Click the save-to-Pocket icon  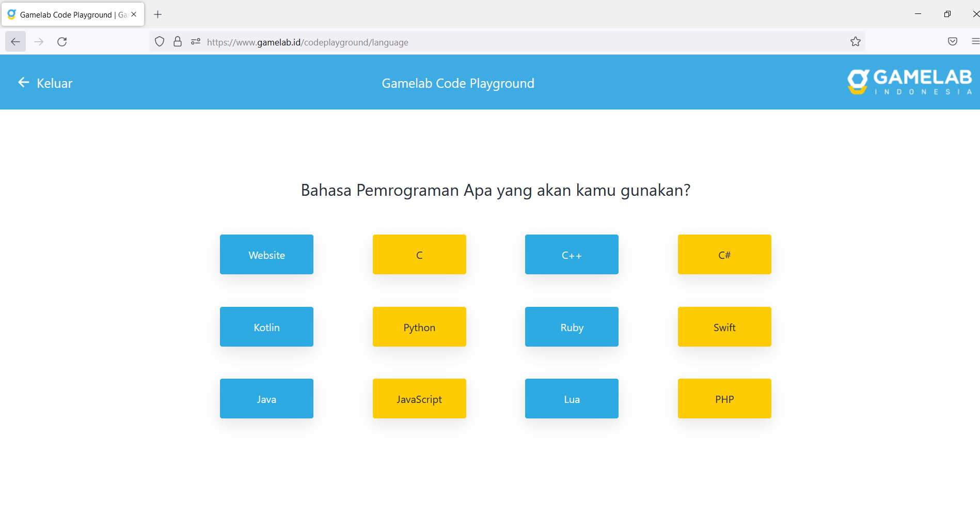(952, 41)
